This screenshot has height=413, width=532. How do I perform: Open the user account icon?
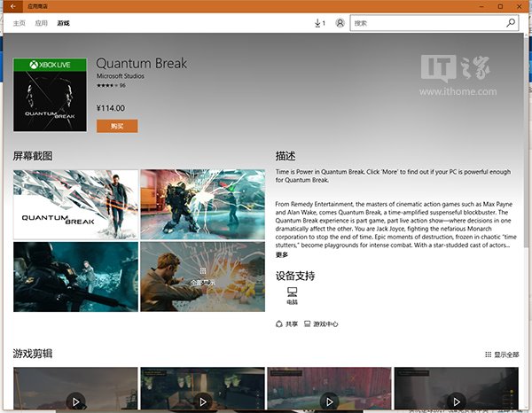340,23
